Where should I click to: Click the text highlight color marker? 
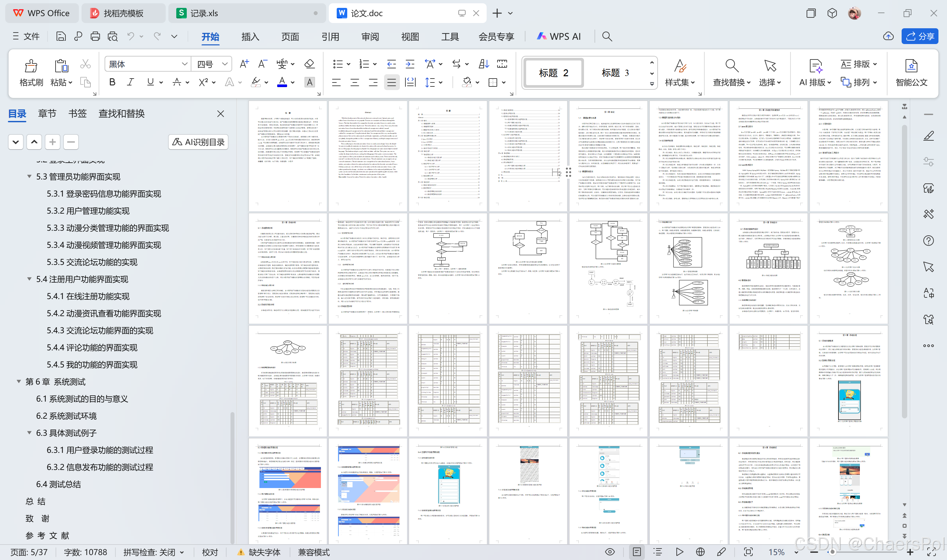point(256,82)
